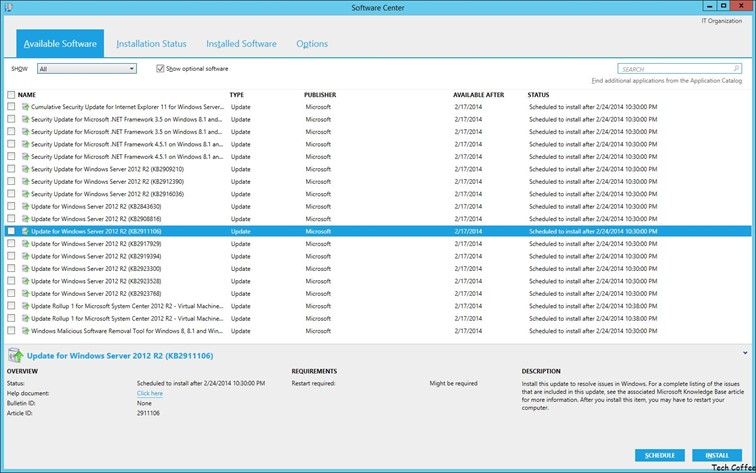
Task: Select the row Update for Windows Server KB2843630
Action: [x=378, y=206]
